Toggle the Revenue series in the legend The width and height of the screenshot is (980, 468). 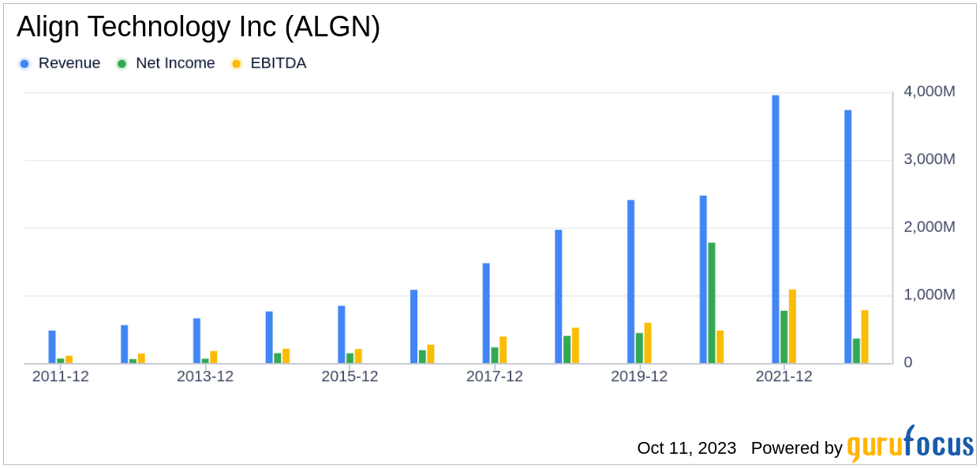point(61,63)
